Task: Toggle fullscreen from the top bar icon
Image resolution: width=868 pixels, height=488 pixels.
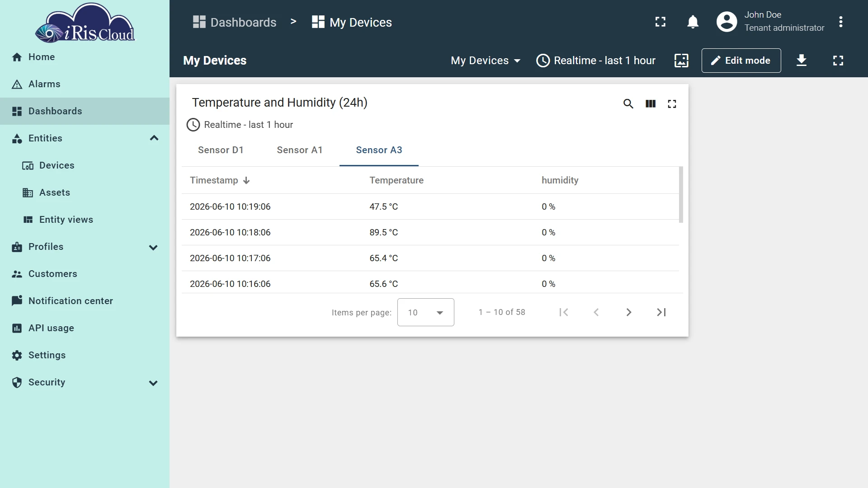Action: coord(660,22)
